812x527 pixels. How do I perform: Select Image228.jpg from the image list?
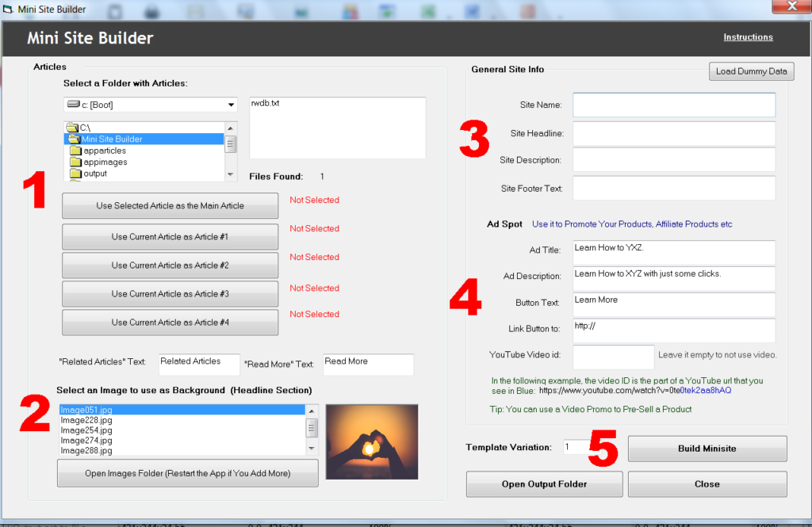tap(87, 420)
